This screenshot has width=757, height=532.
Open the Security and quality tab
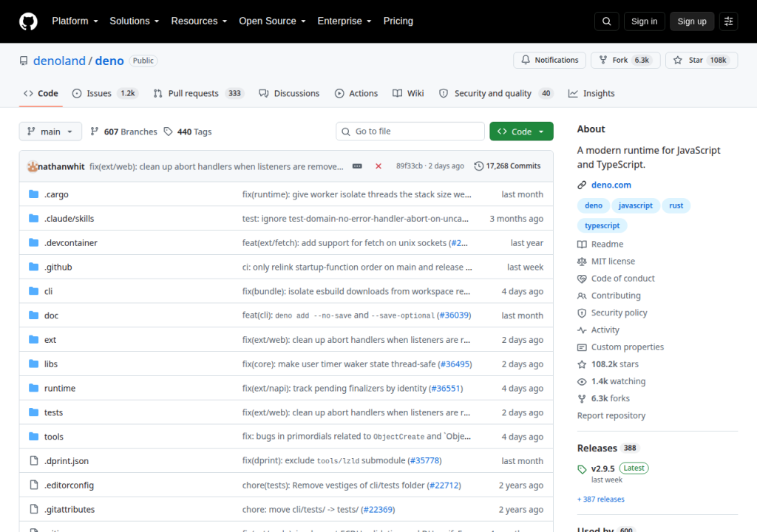point(496,93)
